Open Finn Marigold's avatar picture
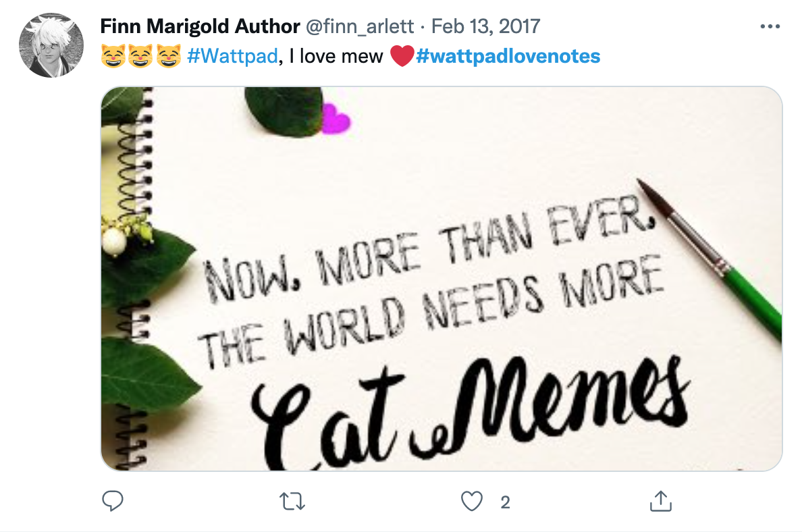The height and width of the screenshot is (532, 802). 51,45
